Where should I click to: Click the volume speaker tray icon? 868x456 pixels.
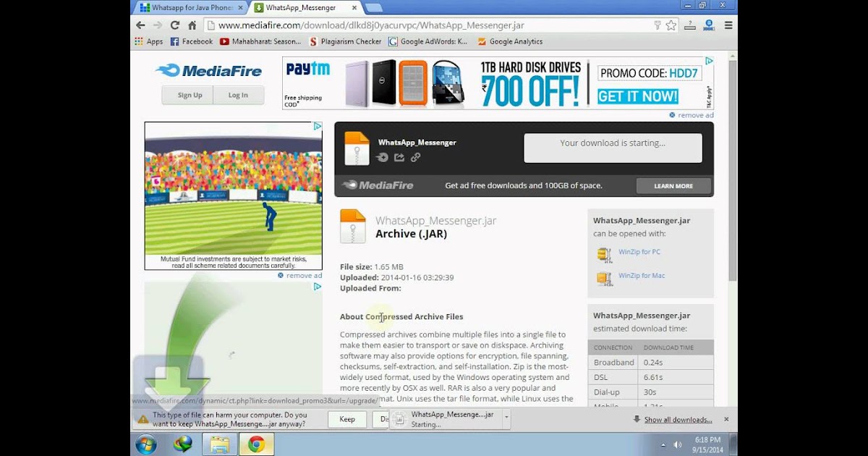point(678,444)
